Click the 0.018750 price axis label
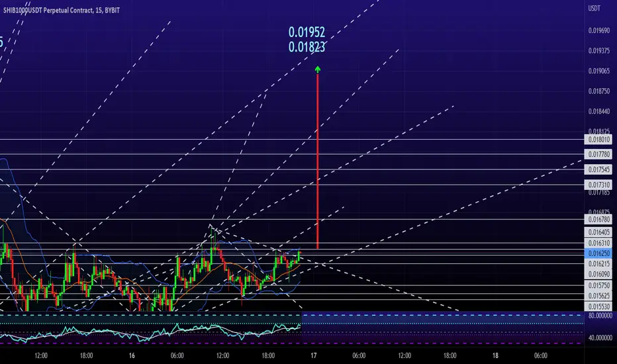 tap(599, 91)
